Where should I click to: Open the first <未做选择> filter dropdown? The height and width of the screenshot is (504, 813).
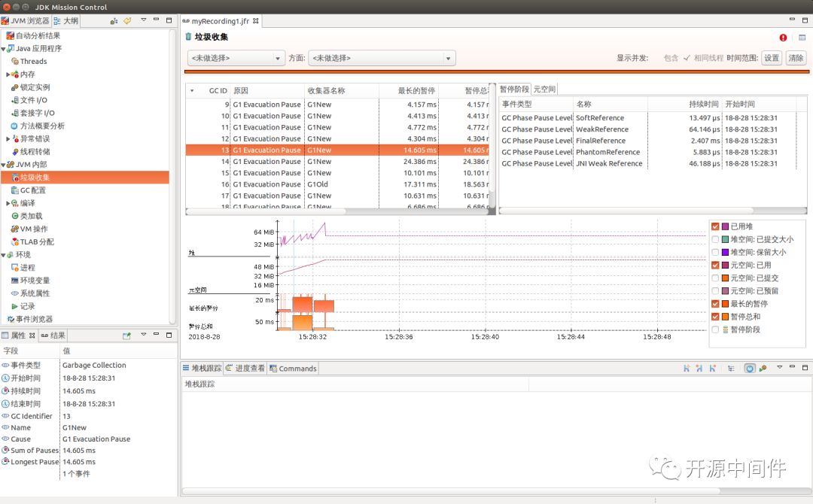236,58
